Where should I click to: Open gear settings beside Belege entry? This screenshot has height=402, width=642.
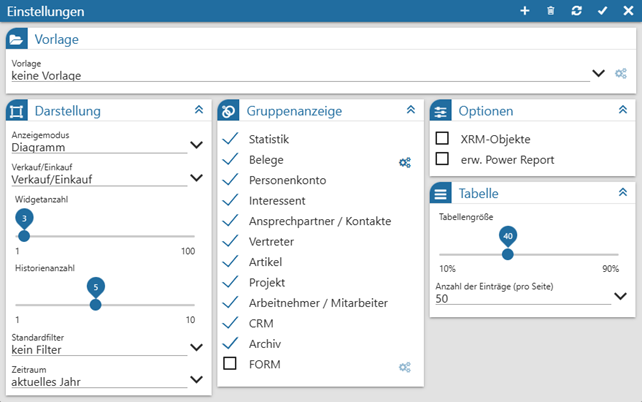pos(404,162)
